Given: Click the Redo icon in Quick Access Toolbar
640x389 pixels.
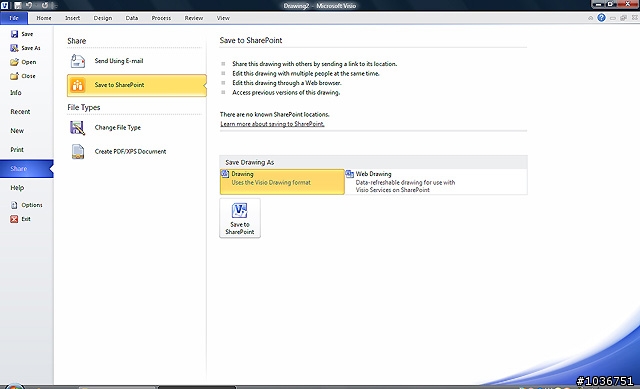Looking at the screenshot, I should pyautogui.click(x=44, y=5).
